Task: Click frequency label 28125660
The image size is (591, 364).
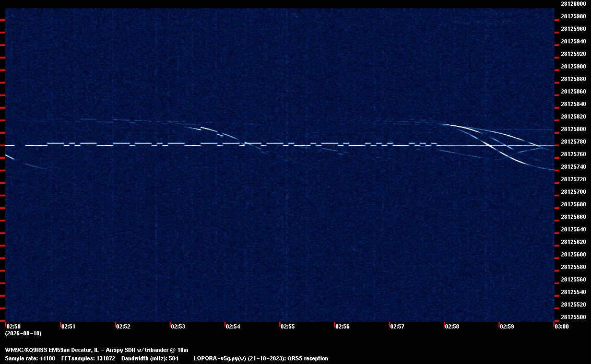Action: [573, 217]
